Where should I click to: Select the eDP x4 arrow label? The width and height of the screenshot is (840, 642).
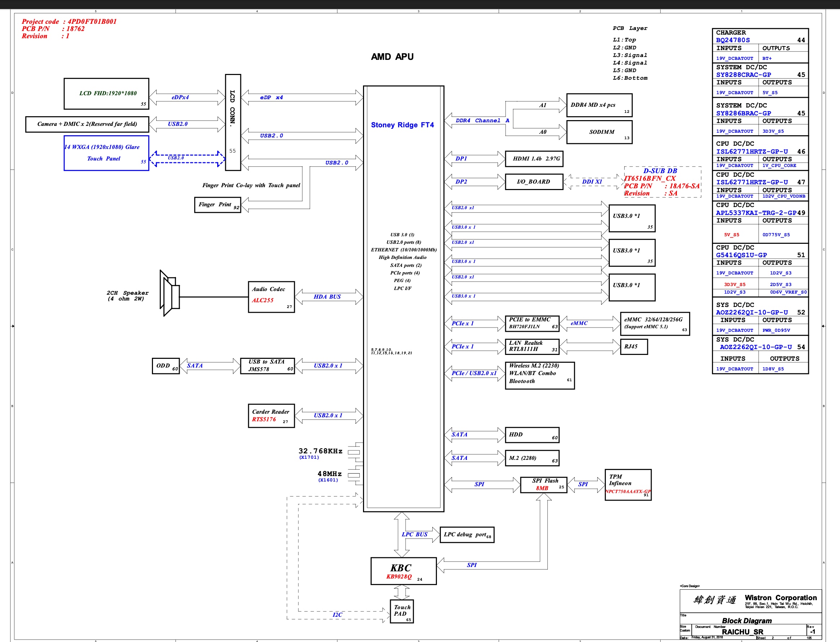271,98
